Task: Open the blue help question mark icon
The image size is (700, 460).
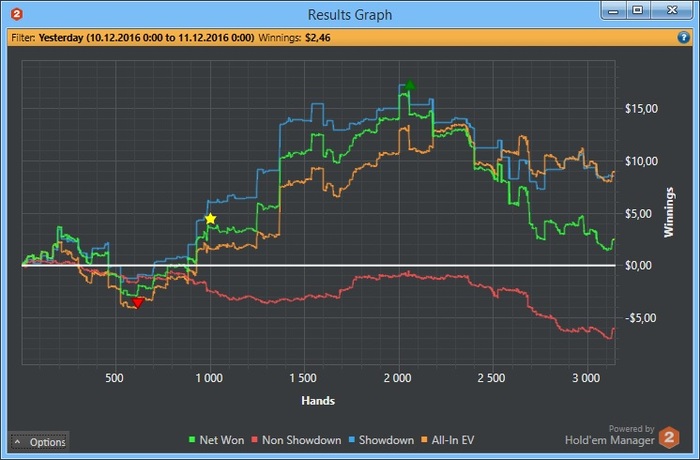Action: 683,37
